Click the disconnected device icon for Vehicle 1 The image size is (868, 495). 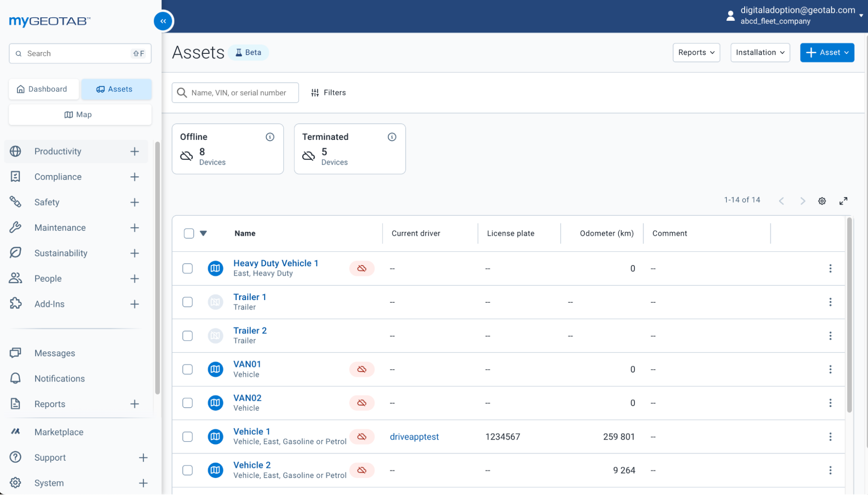tap(361, 436)
